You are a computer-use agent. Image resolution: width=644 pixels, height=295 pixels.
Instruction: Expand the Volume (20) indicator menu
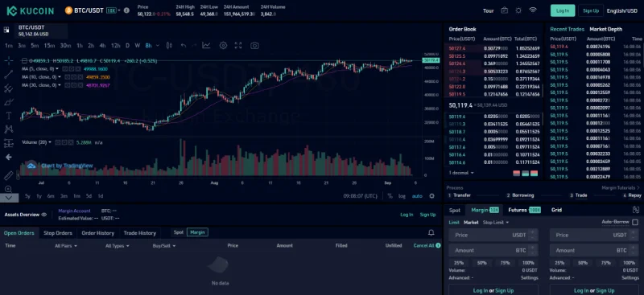click(50, 142)
